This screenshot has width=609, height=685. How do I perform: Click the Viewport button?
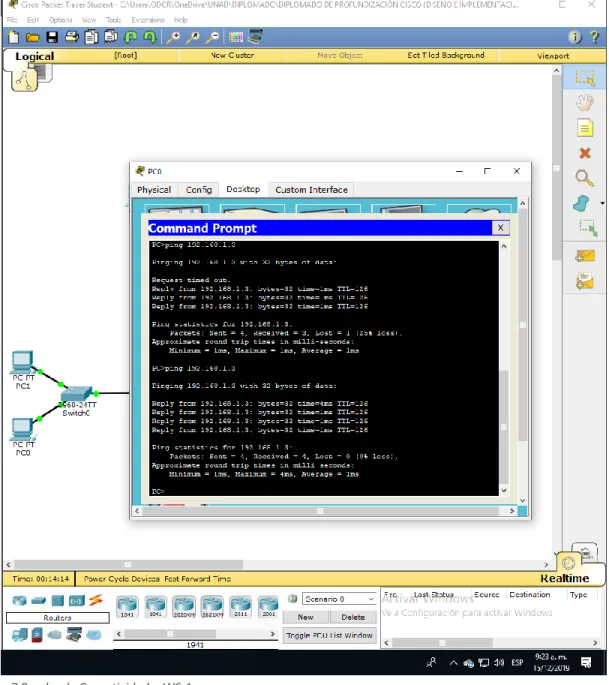click(553, 56)
